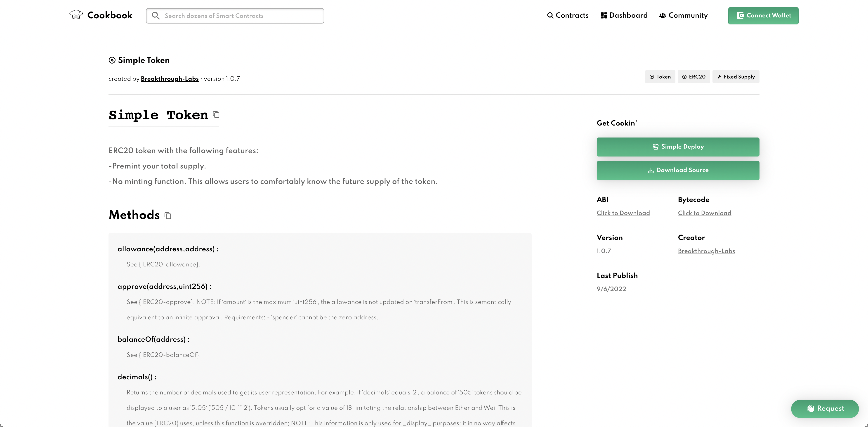Open the Breakthrough-Labs link in the byline
Screen dimensions: 868x427
(x=170, y=79)
